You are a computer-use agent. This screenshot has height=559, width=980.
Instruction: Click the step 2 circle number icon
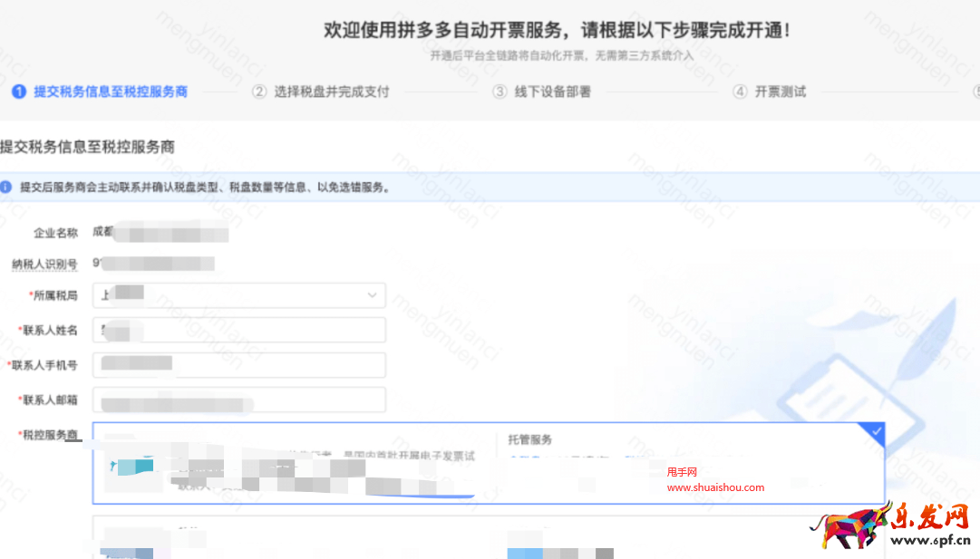click(258, 92)
